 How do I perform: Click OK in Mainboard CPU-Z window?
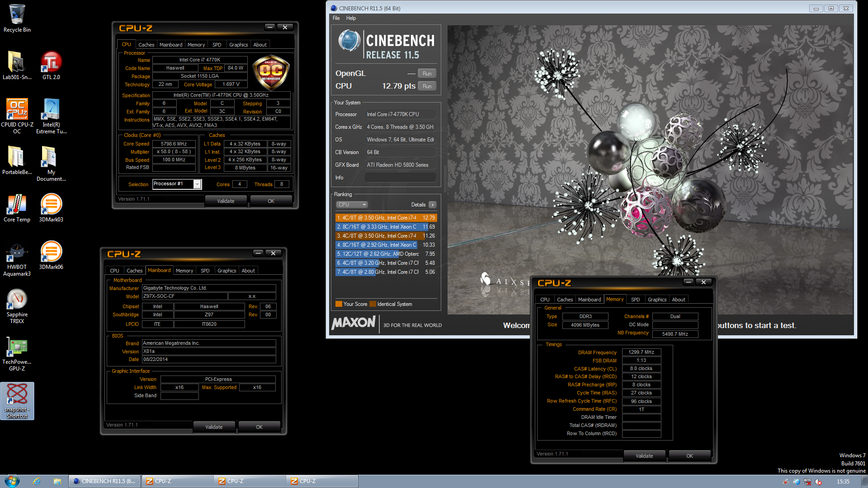click(x=259, y=427)
